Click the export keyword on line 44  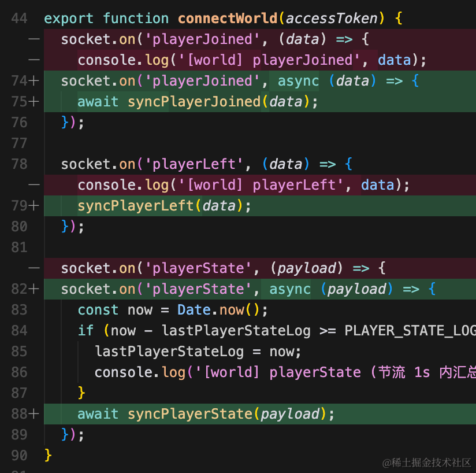pyautogui.click(x=69, y=19)
